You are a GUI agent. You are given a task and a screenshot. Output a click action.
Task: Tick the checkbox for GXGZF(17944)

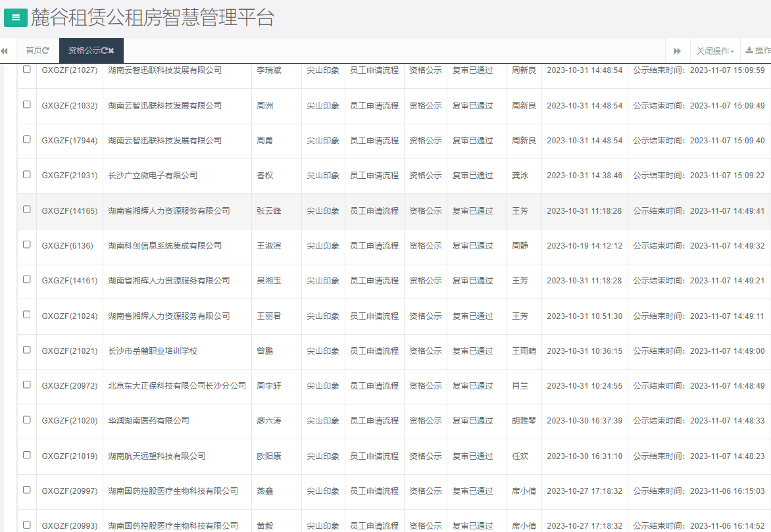click(27, 139)
